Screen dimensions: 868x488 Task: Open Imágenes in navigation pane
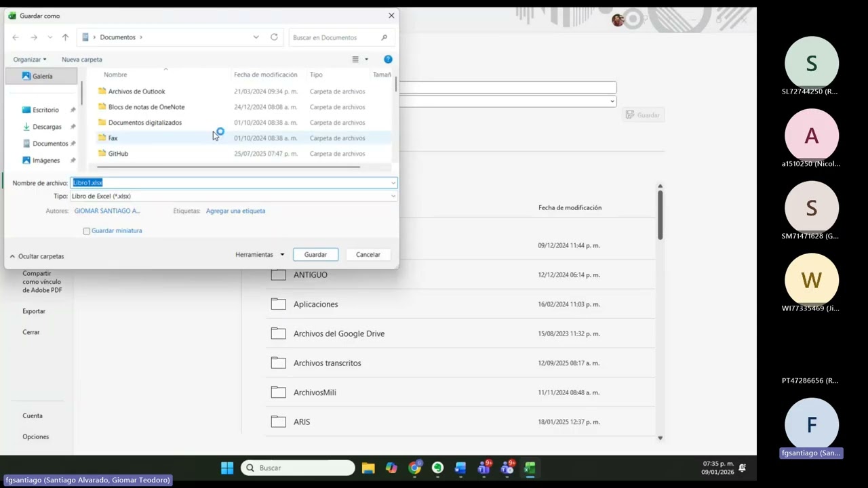tap(46, 161)
